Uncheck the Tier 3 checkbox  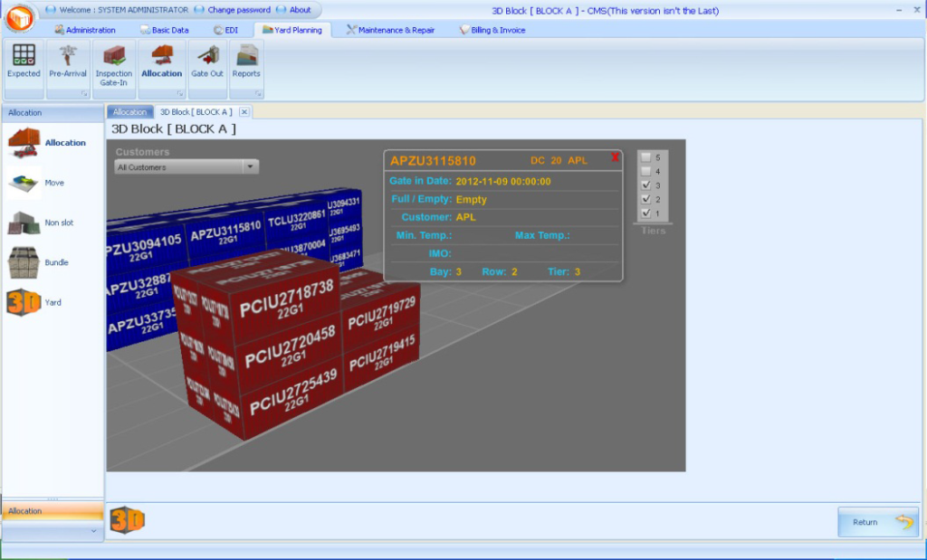click(645, 185)
